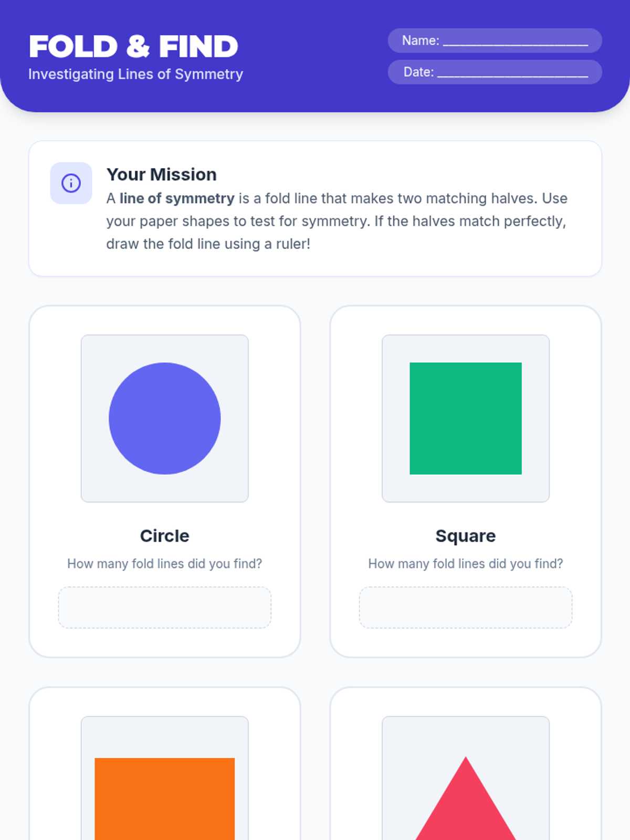Click the Circle label

pos(165,536)
